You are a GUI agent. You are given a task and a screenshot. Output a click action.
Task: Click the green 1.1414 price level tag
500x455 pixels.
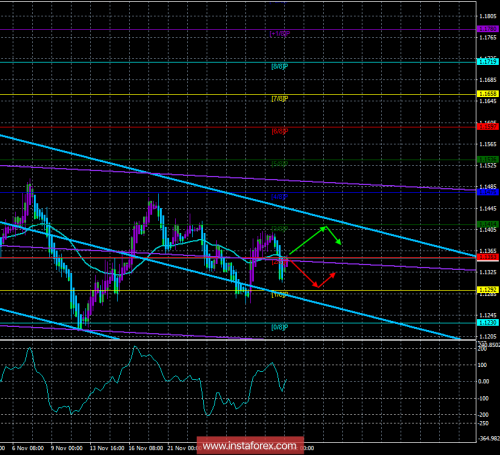tap(488, 224)
